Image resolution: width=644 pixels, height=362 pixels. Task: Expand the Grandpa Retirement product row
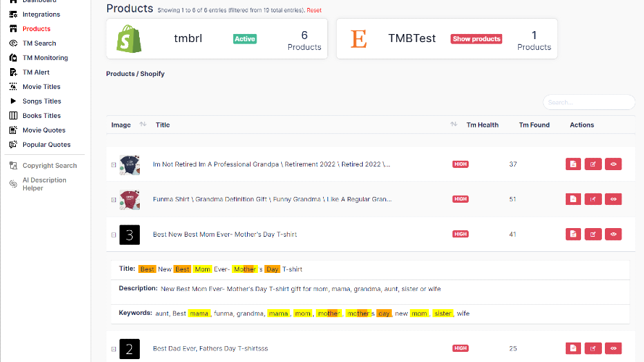(114, 165)
